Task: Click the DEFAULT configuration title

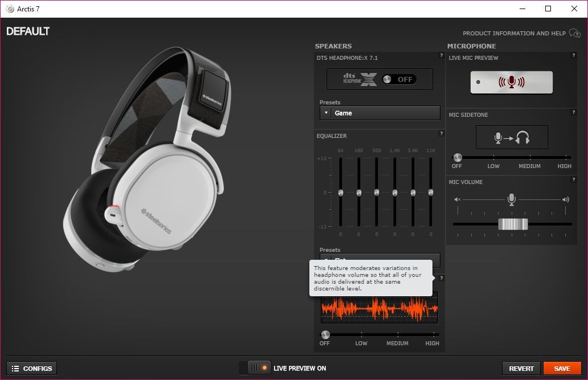Action: (28, 31)
